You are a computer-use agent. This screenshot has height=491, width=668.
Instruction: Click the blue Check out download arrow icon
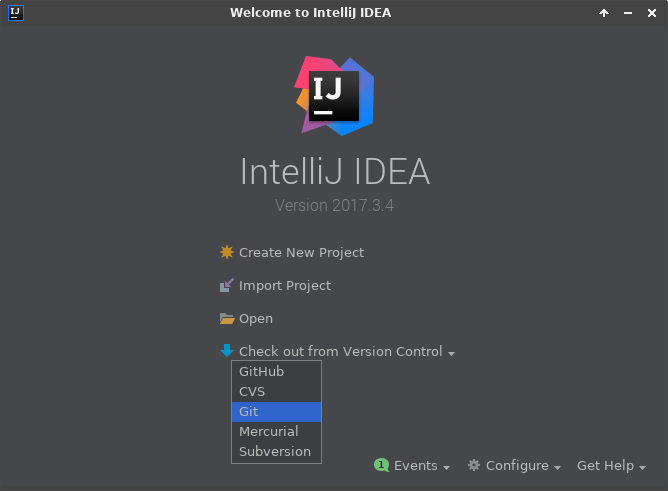pos(227,351)
